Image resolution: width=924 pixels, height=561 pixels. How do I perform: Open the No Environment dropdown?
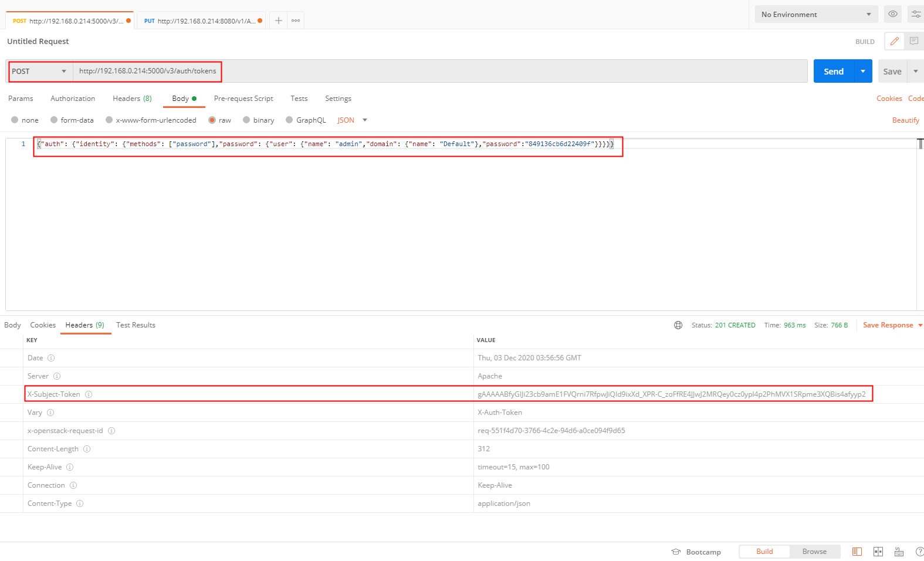click(x=816, y=14)
